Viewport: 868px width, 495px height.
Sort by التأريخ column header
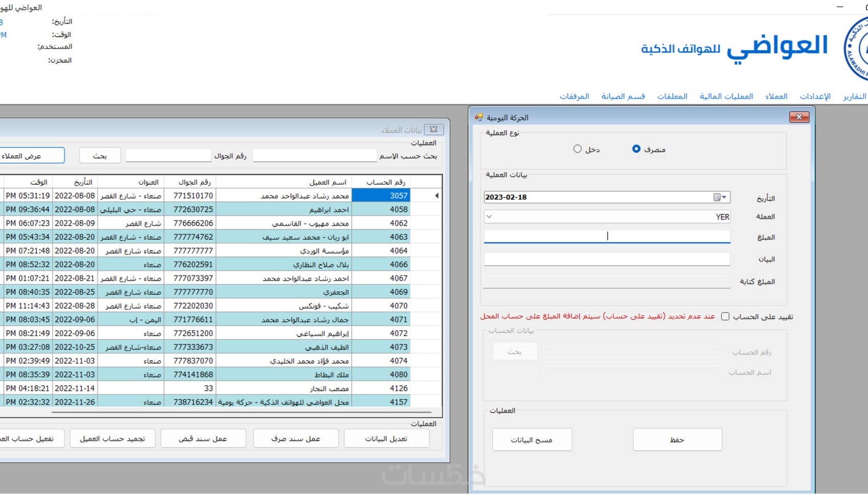(x=75, y=182)
